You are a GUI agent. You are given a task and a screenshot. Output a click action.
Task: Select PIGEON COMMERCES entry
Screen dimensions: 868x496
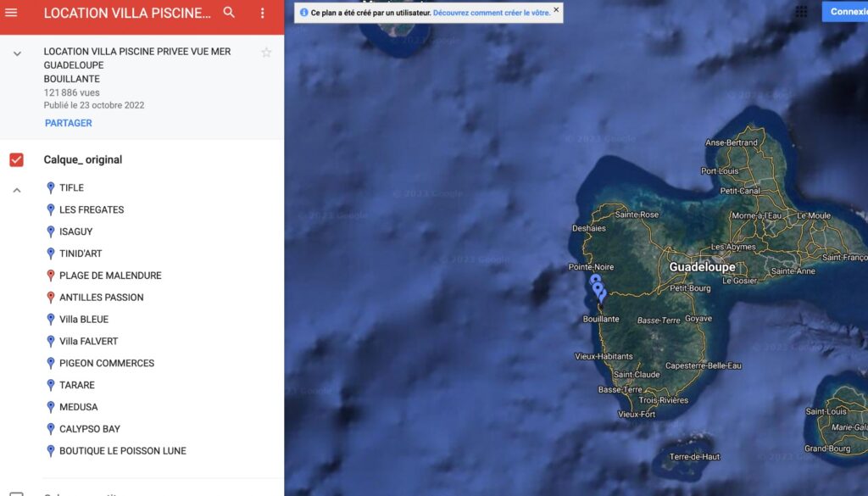pos(107,363)
